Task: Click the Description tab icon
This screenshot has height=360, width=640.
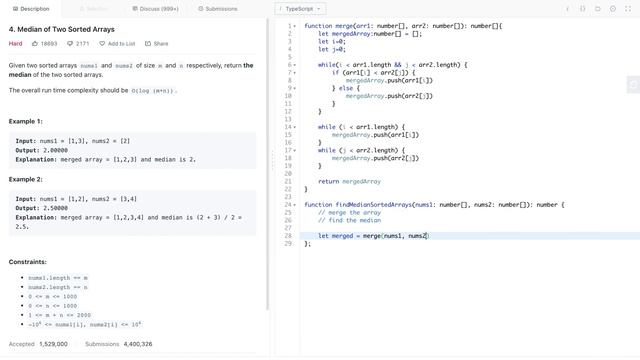Action: click(15, 9)
